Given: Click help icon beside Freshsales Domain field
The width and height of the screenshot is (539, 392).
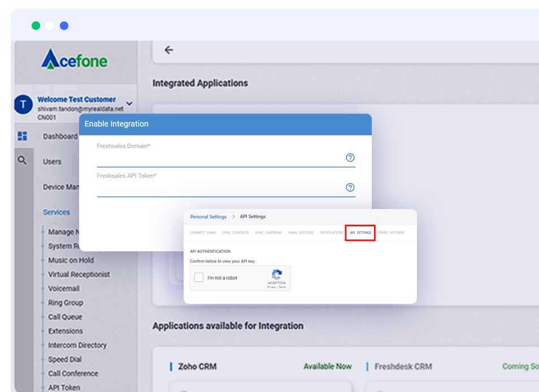Looking at the screenshot, I should tap(350, 158).
